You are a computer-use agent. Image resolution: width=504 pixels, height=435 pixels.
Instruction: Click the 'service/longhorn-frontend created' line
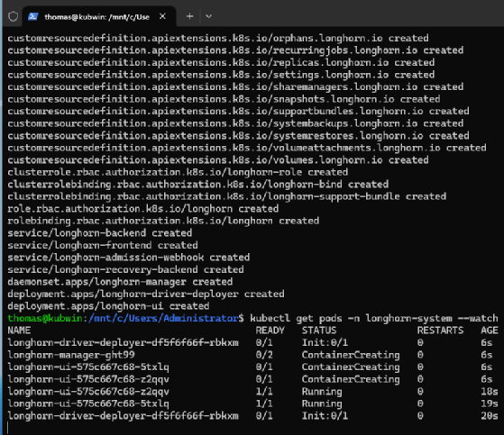[x=103, y=246]
